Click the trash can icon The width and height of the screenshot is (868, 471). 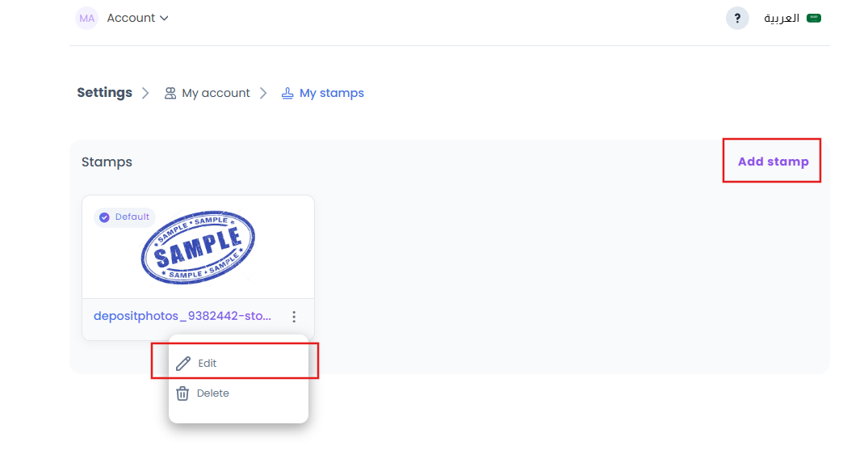click(x=182, y=393)
